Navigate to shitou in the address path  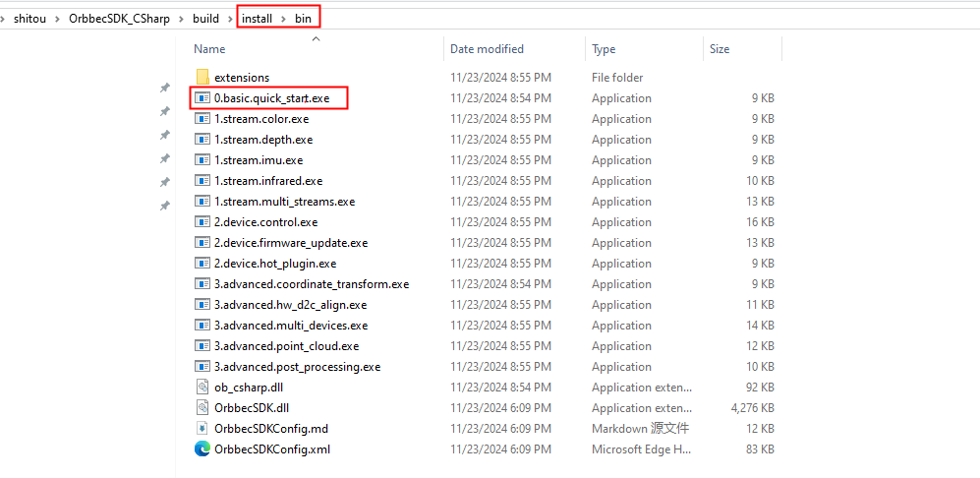point(29,18)
